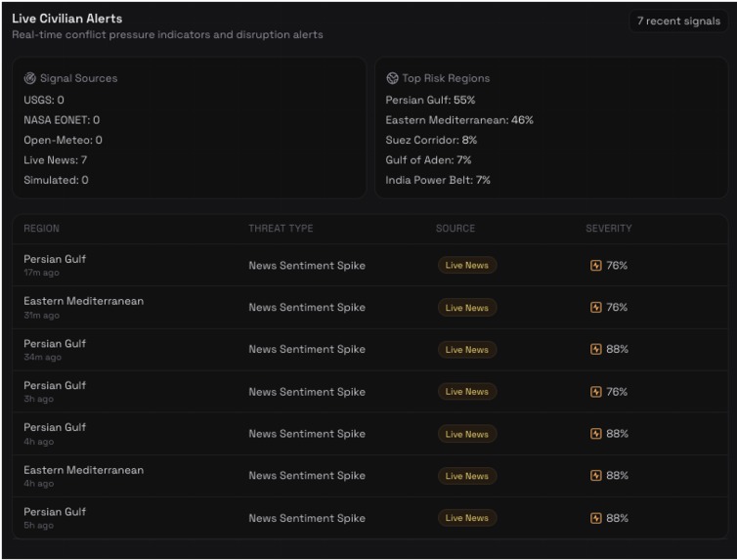Click 88% severity value in 34m ago row
Viewport: 737px width, 560px height.
[617, 349]
